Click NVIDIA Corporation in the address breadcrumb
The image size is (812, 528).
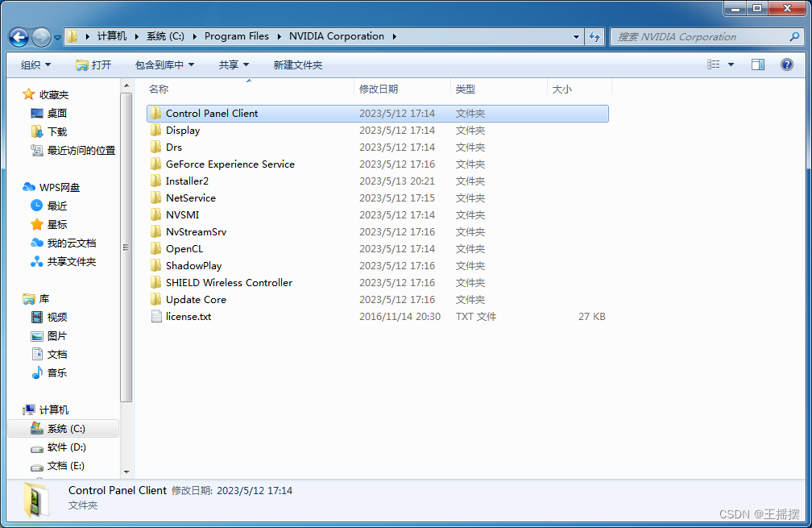pos(337,36)
